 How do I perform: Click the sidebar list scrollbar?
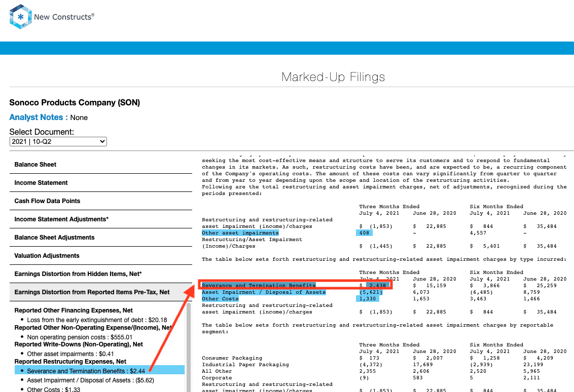pyautogui.click(x=189, y=347)
